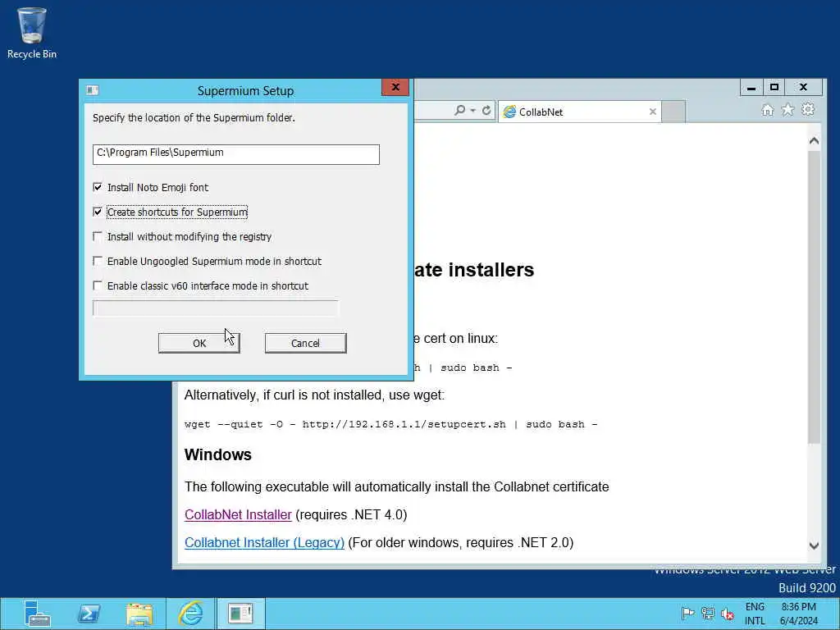Open the CollabNet Installer link
Image resolution: width=840 pixels, height=630 pixels.
(238, 514)
